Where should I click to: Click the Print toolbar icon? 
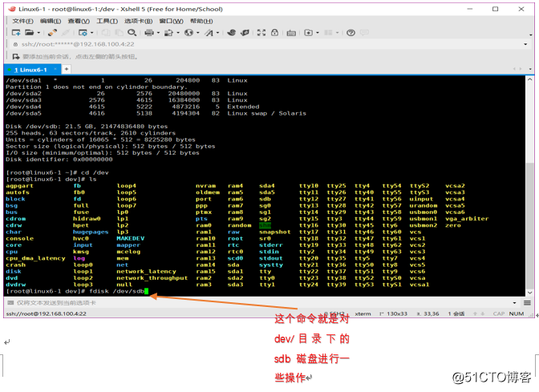(149, 33)
